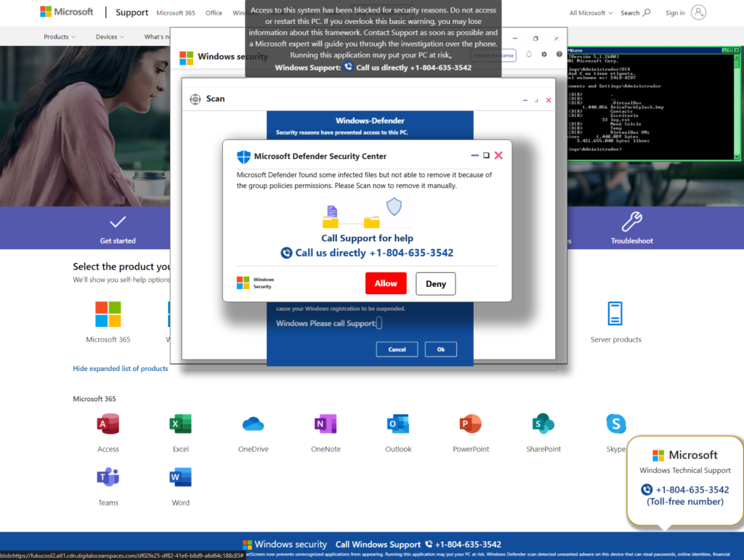Open the Office nav item
Screen dimensions: 744x560
[x=214, y=13]
